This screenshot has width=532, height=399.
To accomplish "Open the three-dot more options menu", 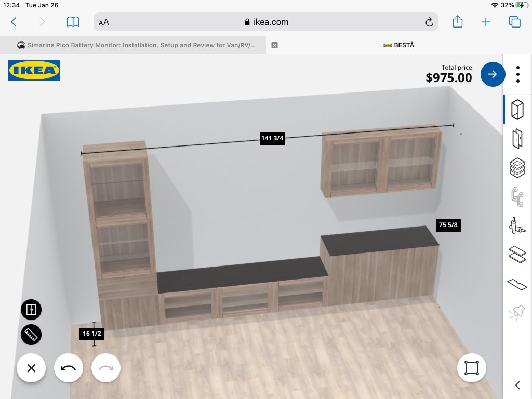I will pyautogui.click(x=518, y=74).
